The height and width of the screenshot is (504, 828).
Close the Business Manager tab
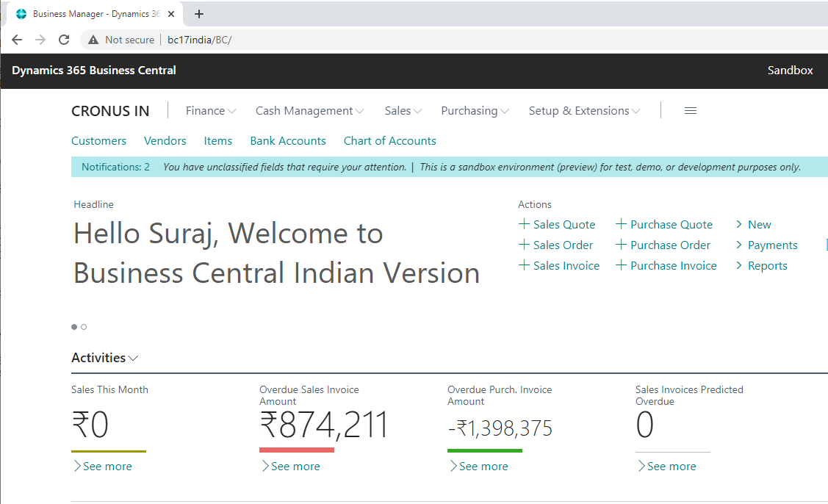[x=171, y=14]
